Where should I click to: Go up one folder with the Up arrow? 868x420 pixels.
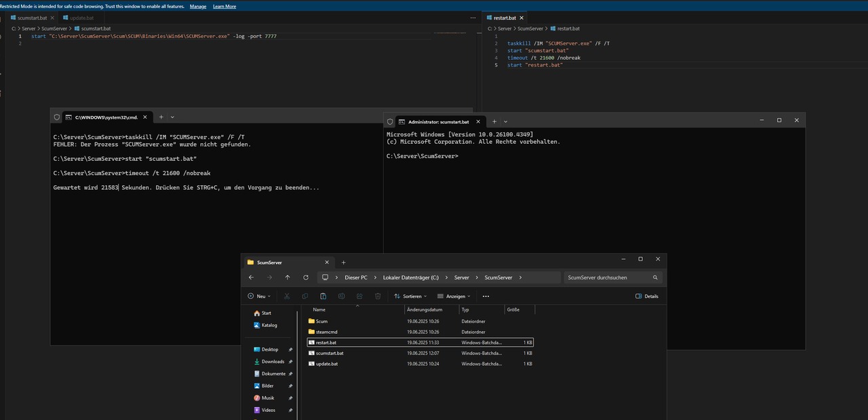click(x=288, y=278)
